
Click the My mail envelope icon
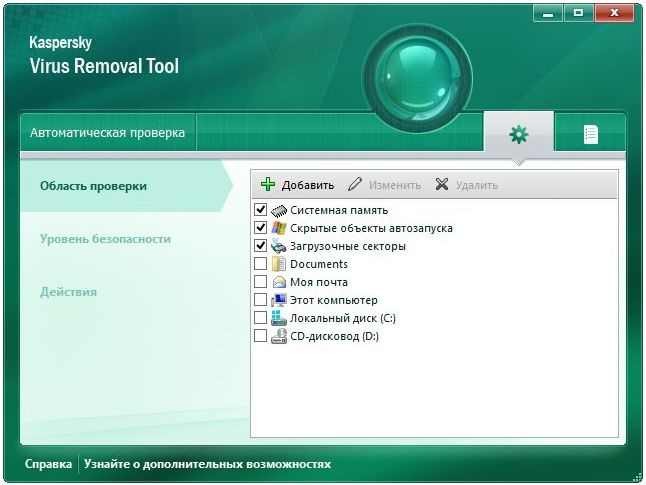(x=279, y=282)
